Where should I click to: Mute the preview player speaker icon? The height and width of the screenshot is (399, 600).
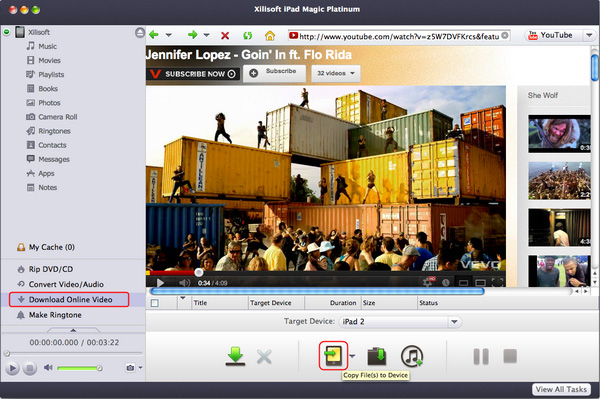tap(48, 368)
